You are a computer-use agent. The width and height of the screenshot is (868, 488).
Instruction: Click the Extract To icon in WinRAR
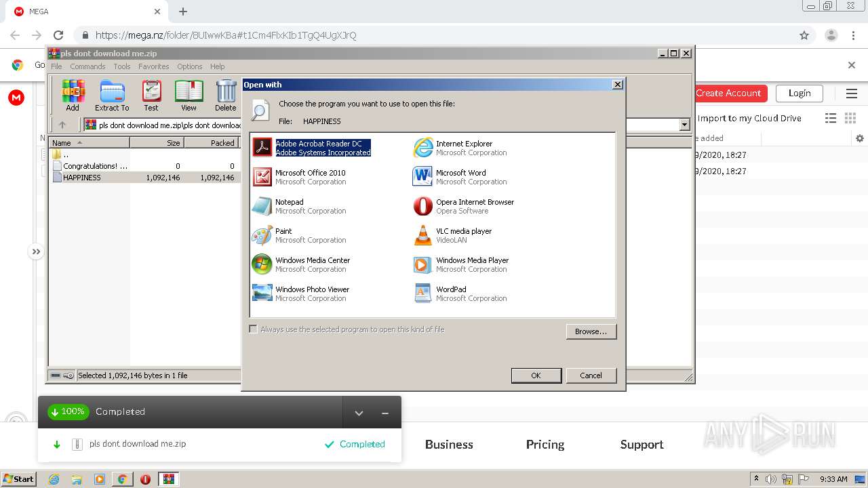point(112,95)
